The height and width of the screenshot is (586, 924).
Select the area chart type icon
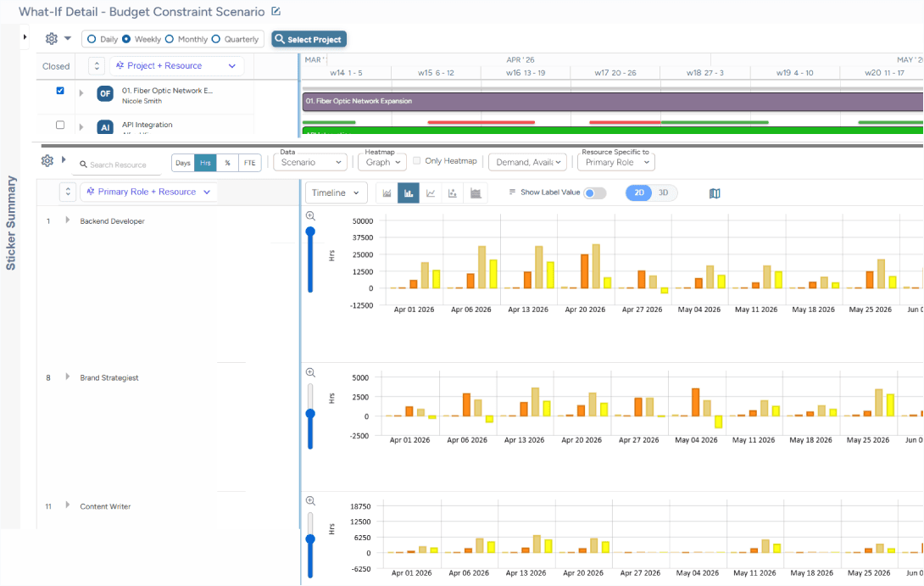click(387, 193)
